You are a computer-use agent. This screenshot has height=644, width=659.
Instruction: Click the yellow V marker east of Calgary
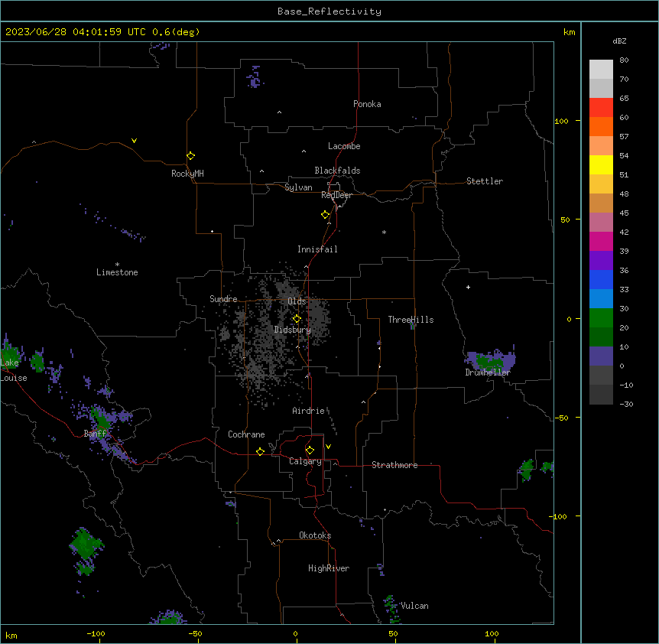pos(328,447)
